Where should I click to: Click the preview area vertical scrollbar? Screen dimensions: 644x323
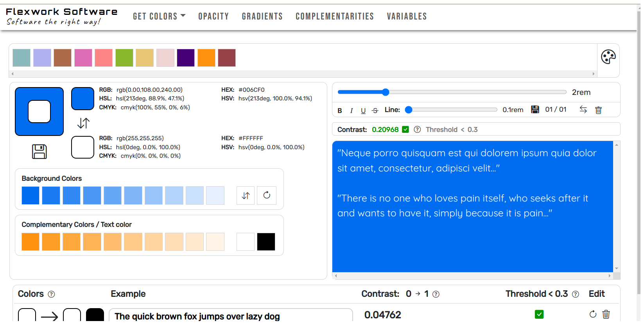(617, 207)
